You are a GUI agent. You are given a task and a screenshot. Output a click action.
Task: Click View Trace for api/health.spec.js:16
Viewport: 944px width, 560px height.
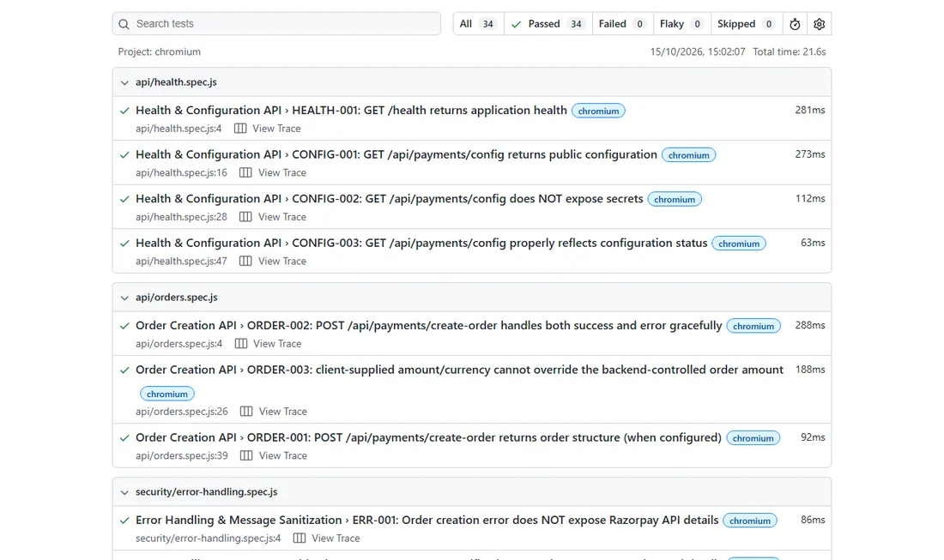(281, 172)
